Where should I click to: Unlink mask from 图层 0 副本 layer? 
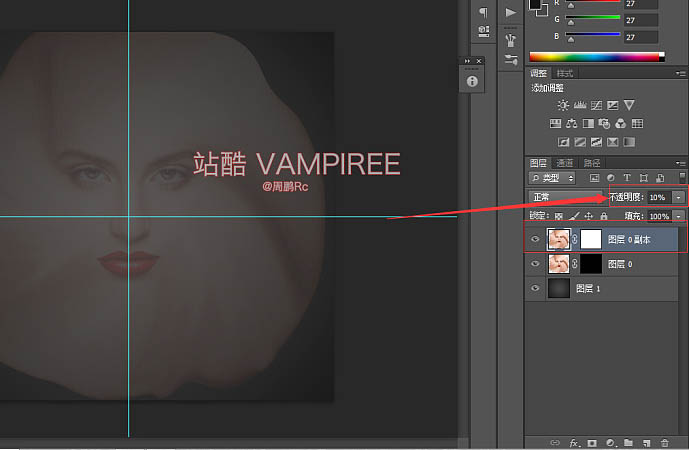tap(575, 240)
